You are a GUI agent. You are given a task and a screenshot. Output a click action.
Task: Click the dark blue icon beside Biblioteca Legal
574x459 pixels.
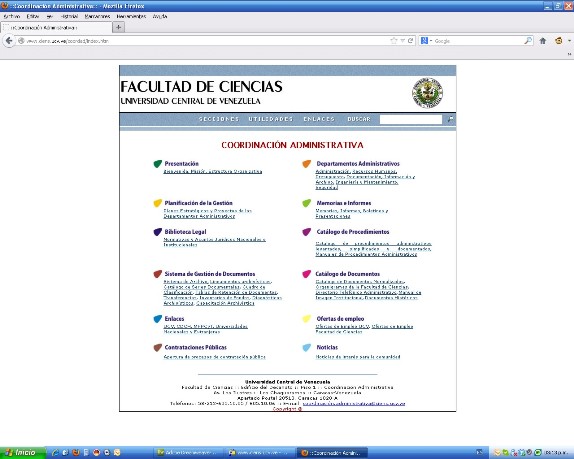click(157, 232)
